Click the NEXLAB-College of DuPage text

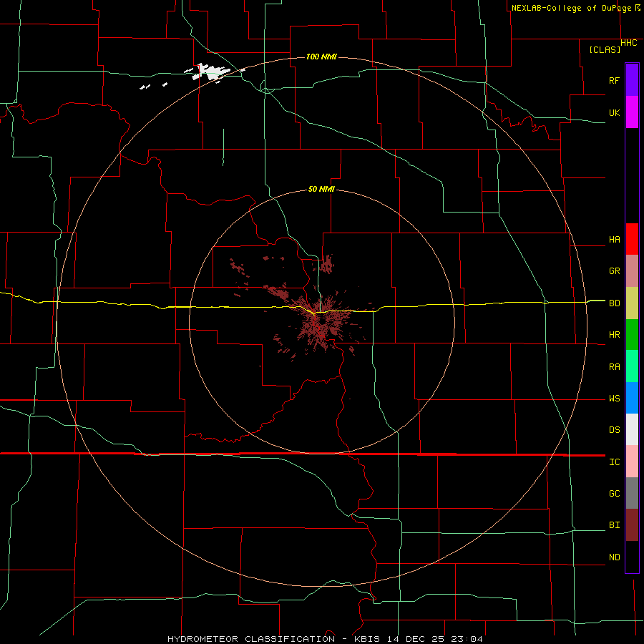tap(572, 8)
